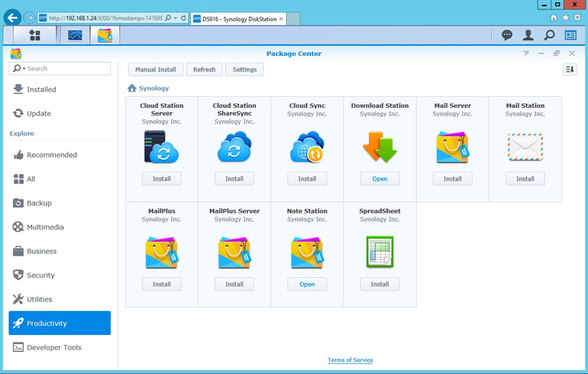588x374 pixels.
Task: Click the DSM search magnifier icon
Action: [x=549, y=35]
